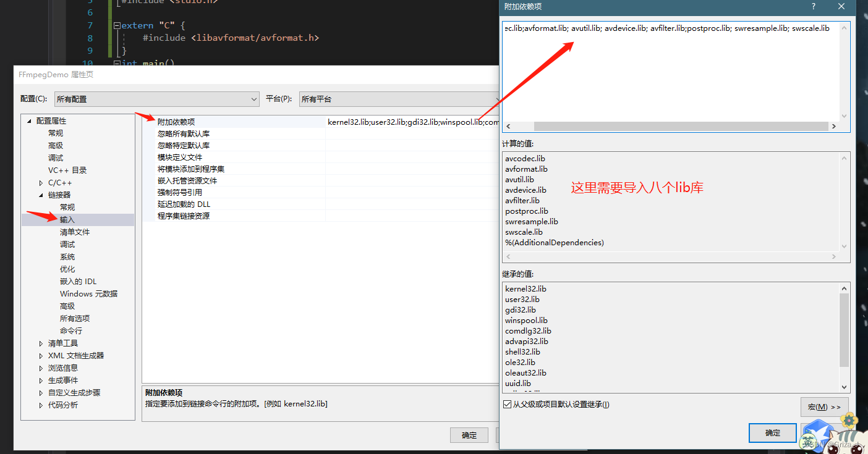Click comdlg32.lib in the 继承的值 list
Image resolution: width=868 pixels, height=454 pixels.
coord(528,331)
